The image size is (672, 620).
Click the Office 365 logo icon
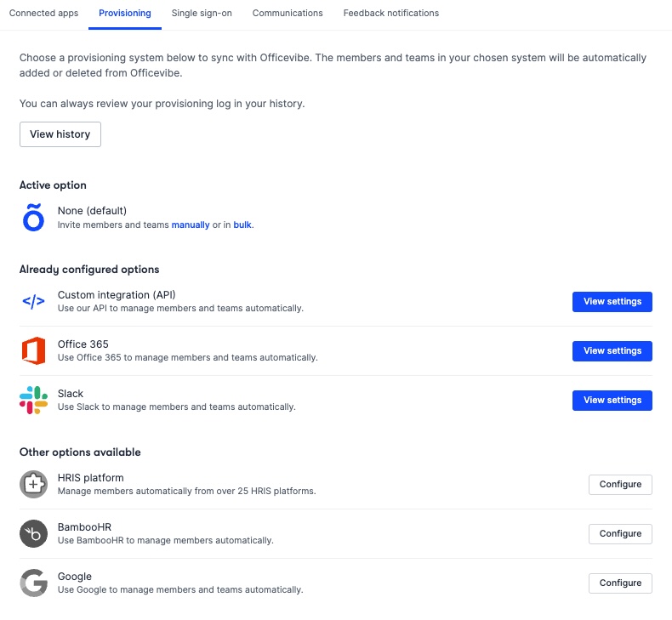(33, 350)
